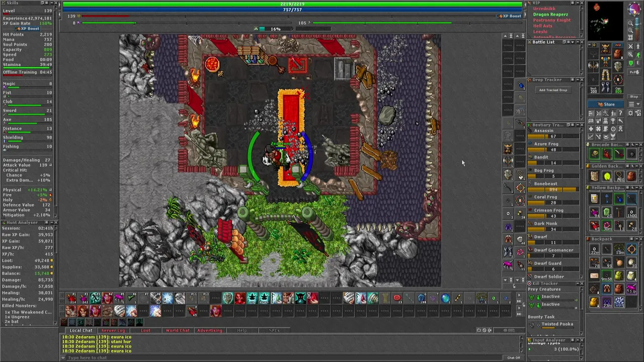Open the Server Log tab
644x362 pixels.
113,330
